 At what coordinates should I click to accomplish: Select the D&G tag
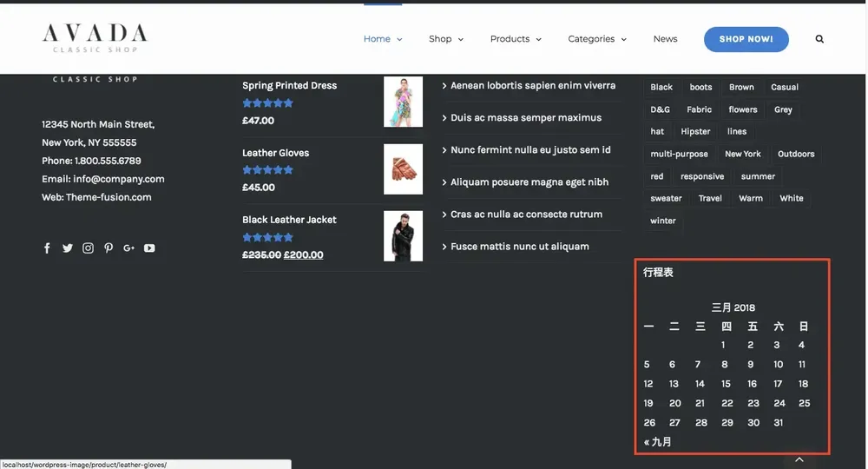660,109
